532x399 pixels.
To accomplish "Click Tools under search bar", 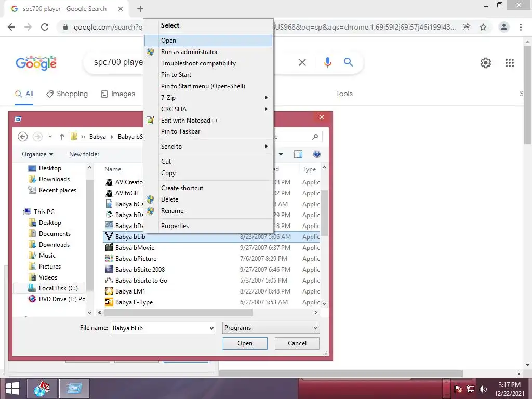I will coord(344,94).
